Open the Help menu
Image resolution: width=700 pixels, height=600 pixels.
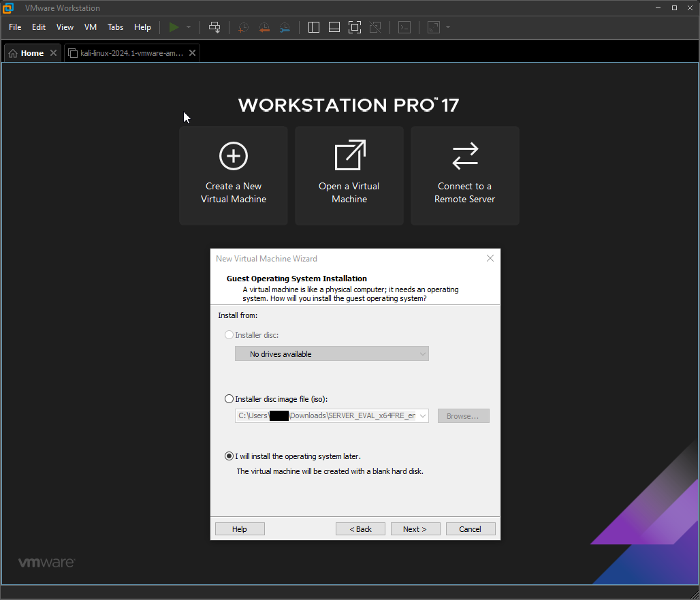click(142, 27)
